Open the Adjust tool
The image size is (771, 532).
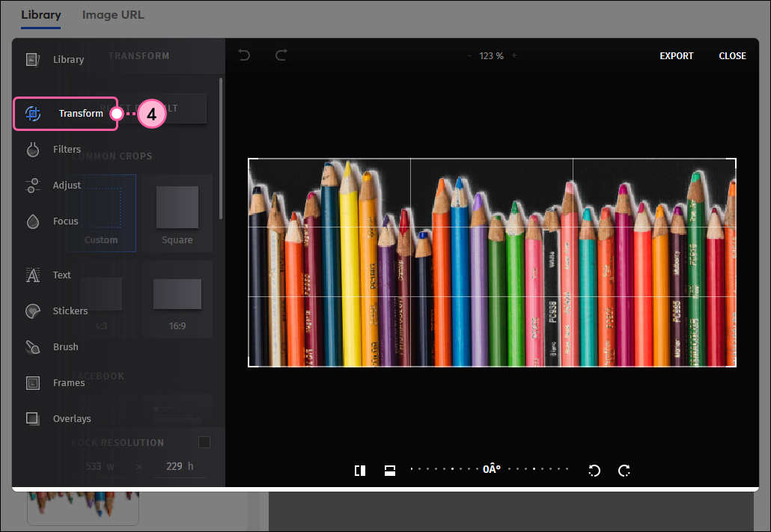coord(52,186)
